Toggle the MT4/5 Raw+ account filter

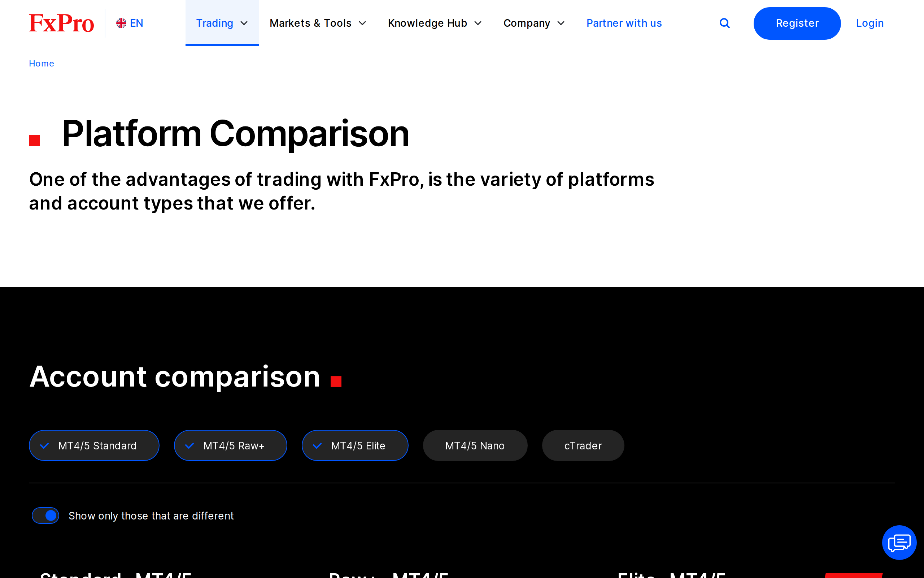(x=230, y=445)
